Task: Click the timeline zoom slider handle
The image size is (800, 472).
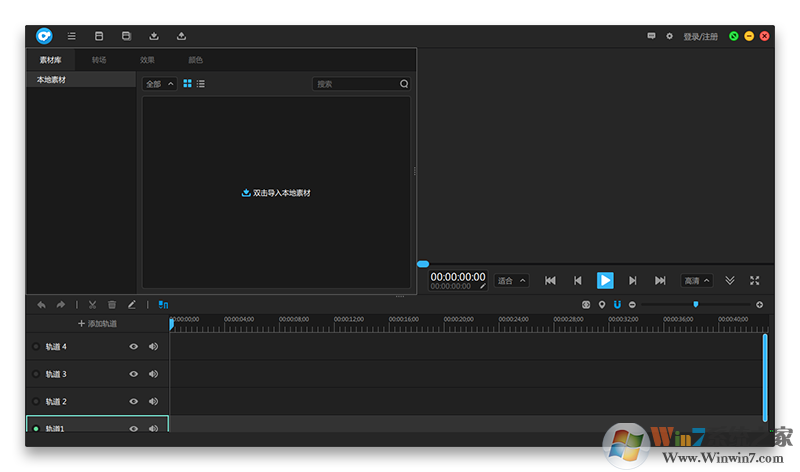Action: (696, 304)
